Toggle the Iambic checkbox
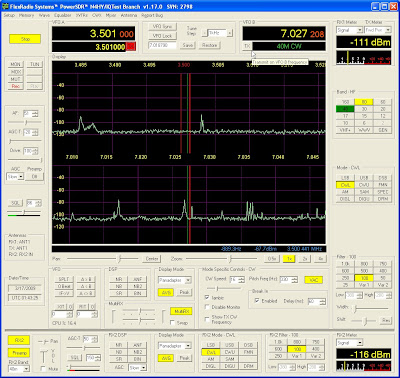The image size is (400, 378). (207, 297)
